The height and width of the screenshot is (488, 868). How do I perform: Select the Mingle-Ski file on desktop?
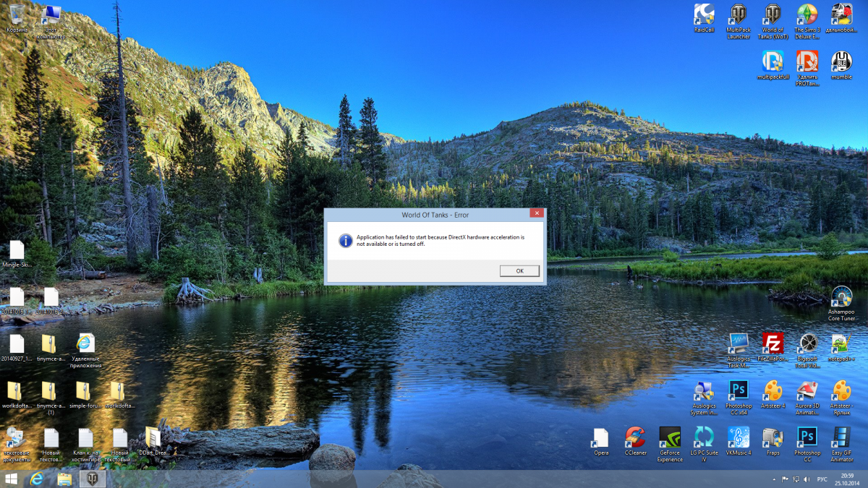pyautogui.click(x=17, y=254)
